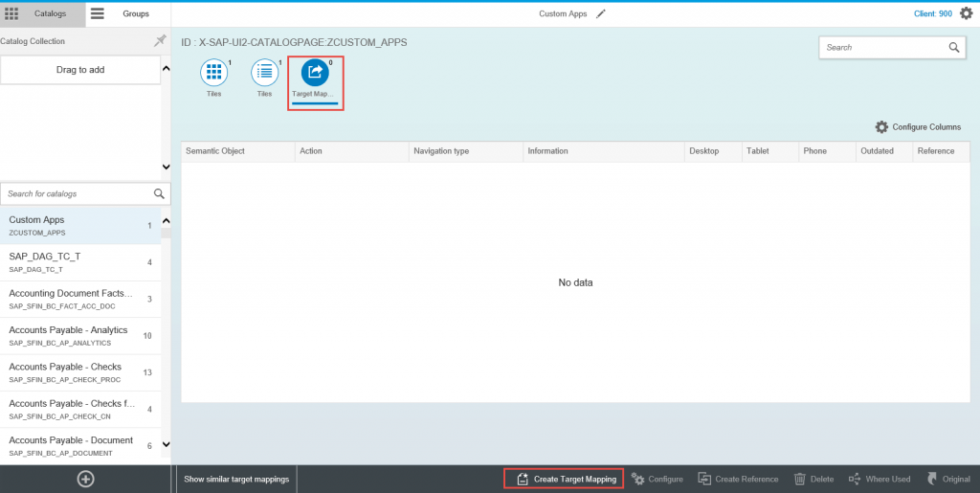Open the Catalogs tab

click(42, 13)
